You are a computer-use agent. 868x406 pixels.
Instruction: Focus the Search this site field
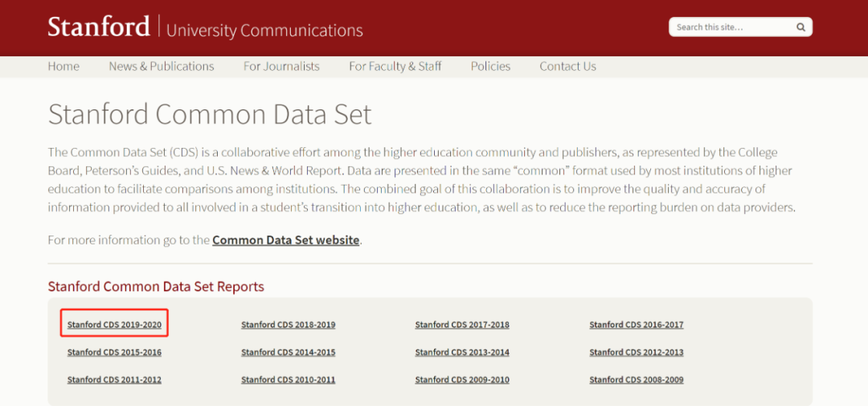731,27
